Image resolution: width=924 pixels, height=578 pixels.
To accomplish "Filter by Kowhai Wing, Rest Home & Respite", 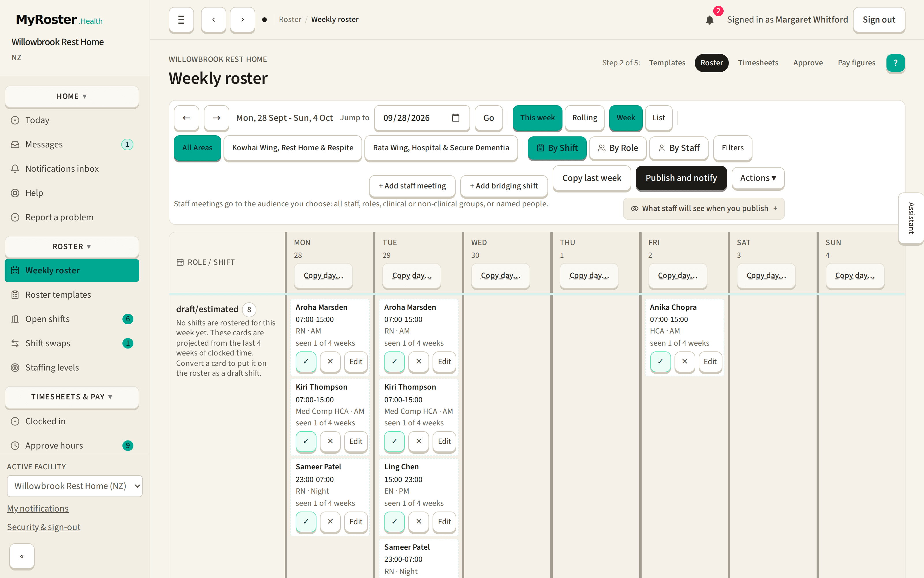I will pos(293,148).
